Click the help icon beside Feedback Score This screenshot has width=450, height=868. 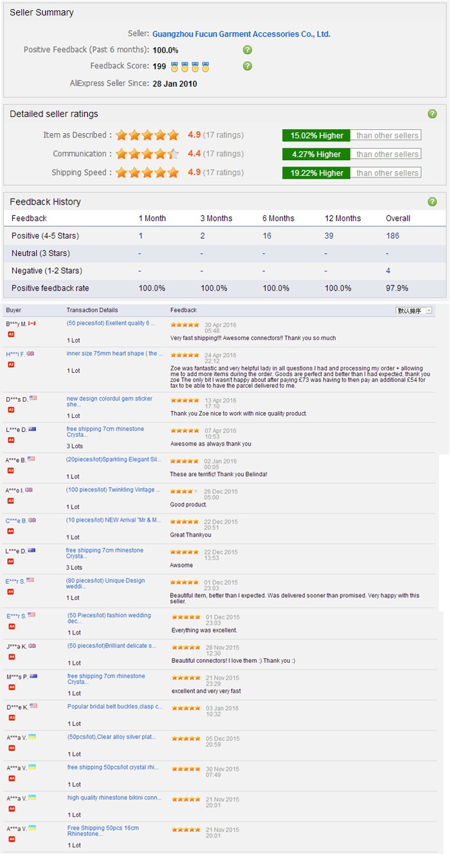click(248, 66)
